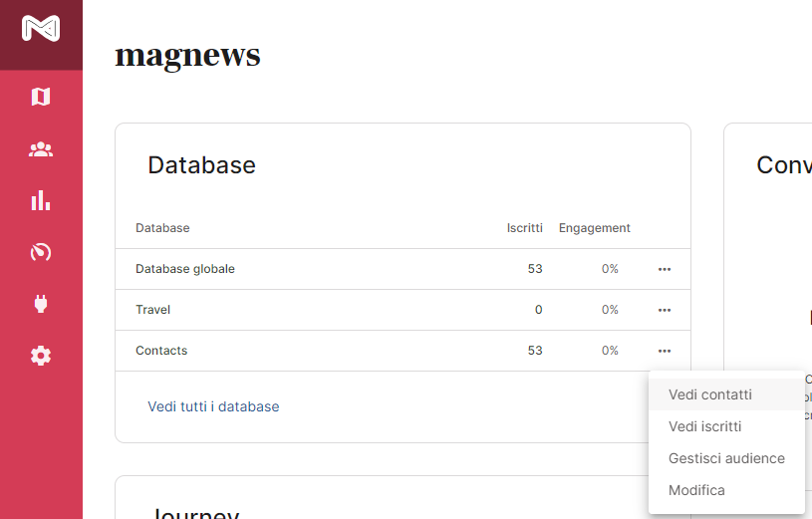
Task: Click the Database card heading
Action: 202,165
